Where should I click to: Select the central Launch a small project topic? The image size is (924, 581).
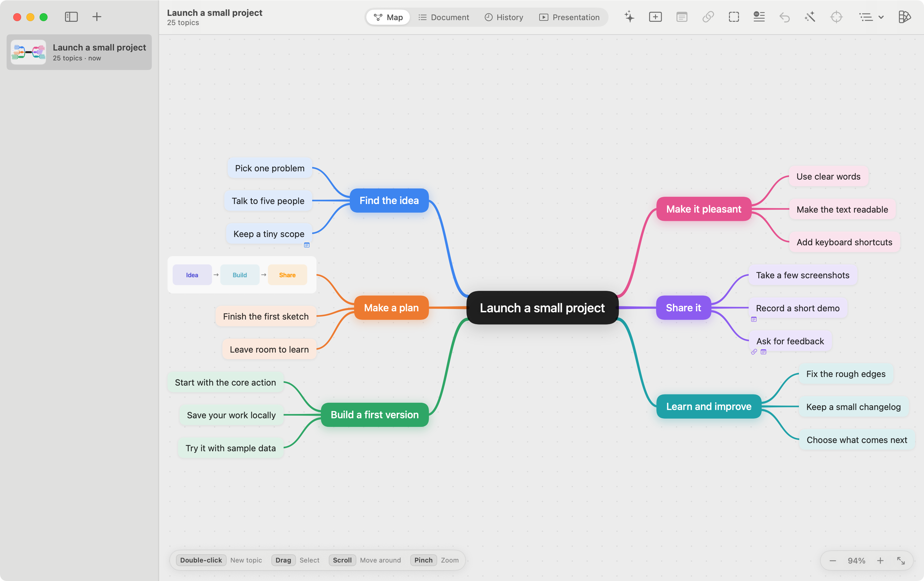tap(542, 308)
